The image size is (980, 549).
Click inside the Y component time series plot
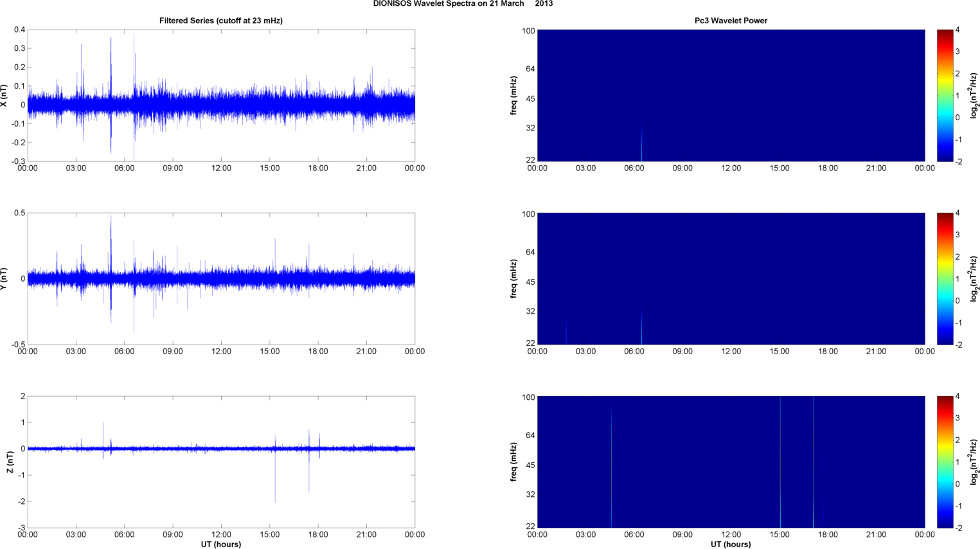tap(221, 278)
